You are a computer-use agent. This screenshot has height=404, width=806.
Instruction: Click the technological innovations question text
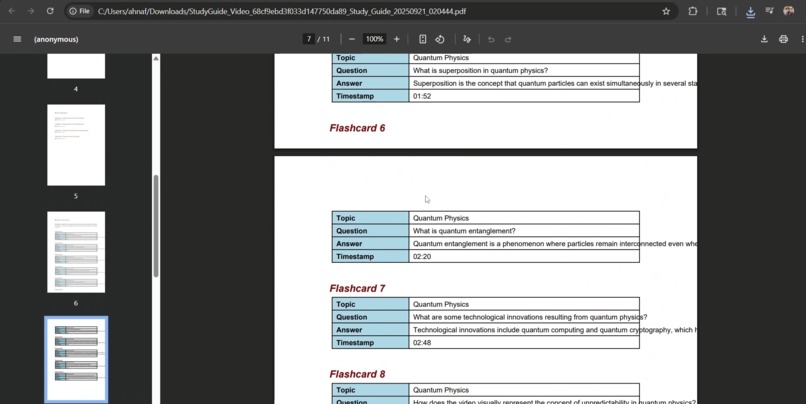[530, 317]
